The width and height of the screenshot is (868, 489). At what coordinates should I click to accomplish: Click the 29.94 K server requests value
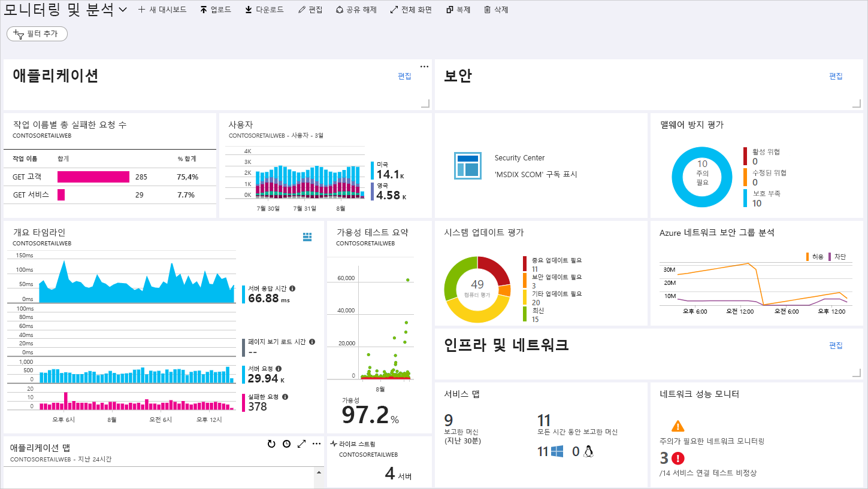[x=267, y=379]
